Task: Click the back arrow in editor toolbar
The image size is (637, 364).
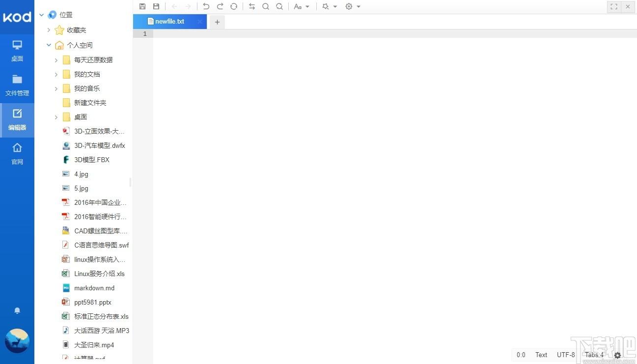Action: [x=174, y=6]
